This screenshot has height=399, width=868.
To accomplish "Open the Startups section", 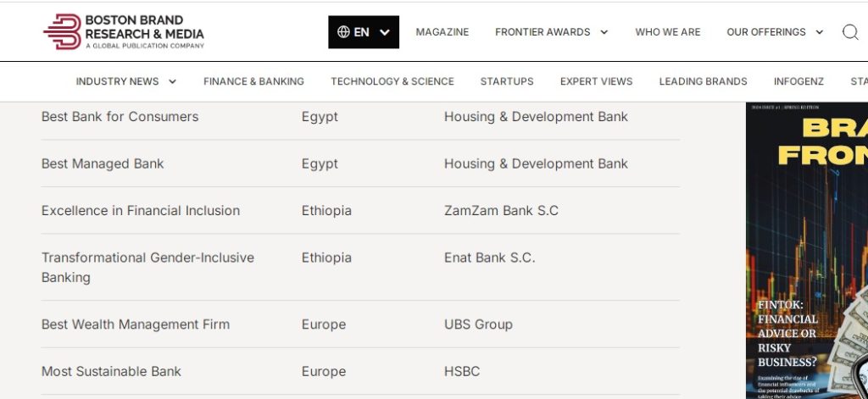I will pyautogui.click(x=507, y=81).
